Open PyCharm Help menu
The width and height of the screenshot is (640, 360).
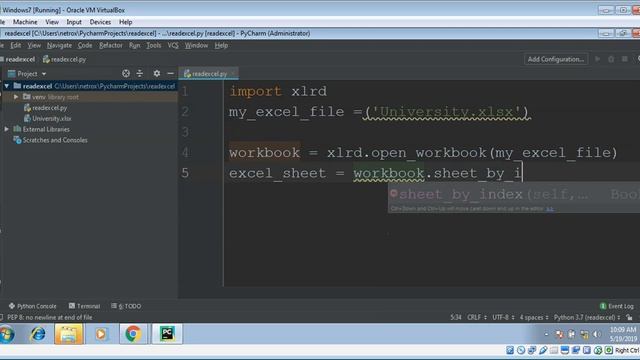pyautogui.click(x=221, y=45)
